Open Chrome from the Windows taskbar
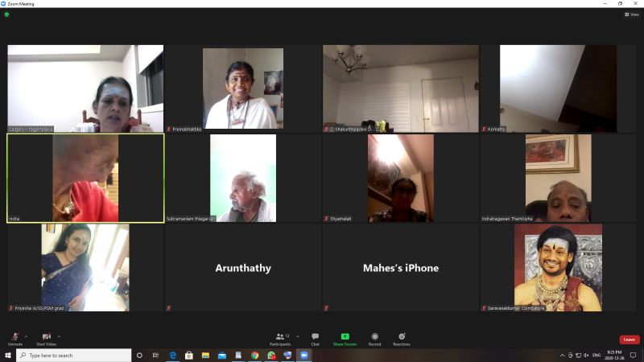Image resolution: width=644 pixels, height=362 pixels. (254, 355)
